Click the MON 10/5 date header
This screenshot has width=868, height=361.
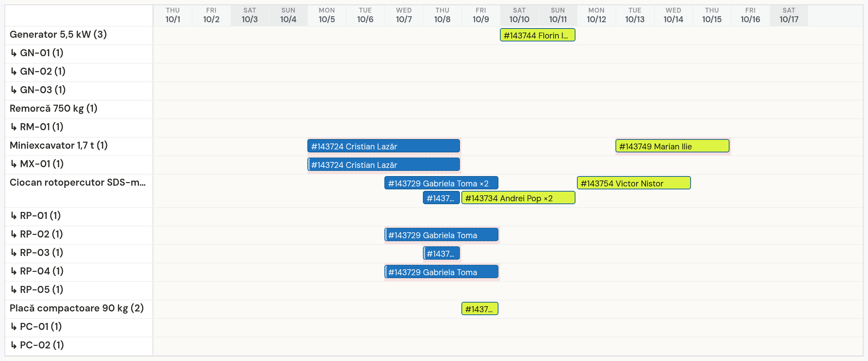click(x=327, y=16)
